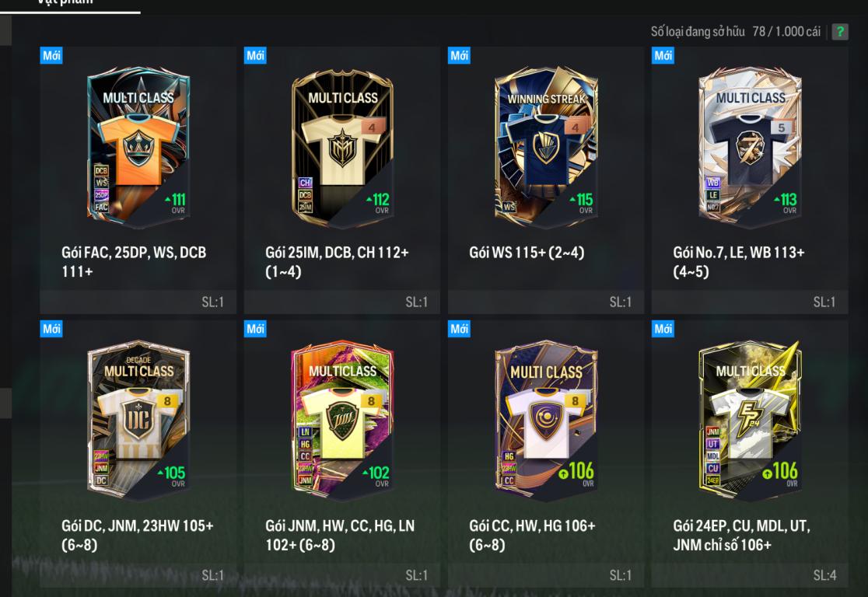The width and height of the screenshot is (868, 597).
Task: Select the pink MULTICLASS 102 OVR pack card
Action: tap(343, 421)
